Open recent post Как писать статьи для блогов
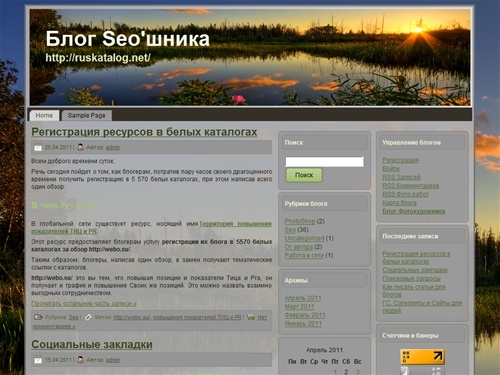 (414, 291)
